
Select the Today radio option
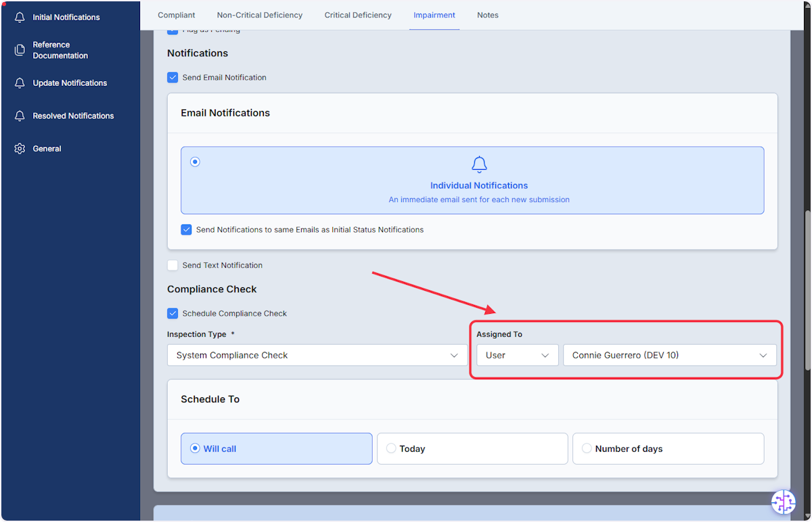(x=391, y=448)
